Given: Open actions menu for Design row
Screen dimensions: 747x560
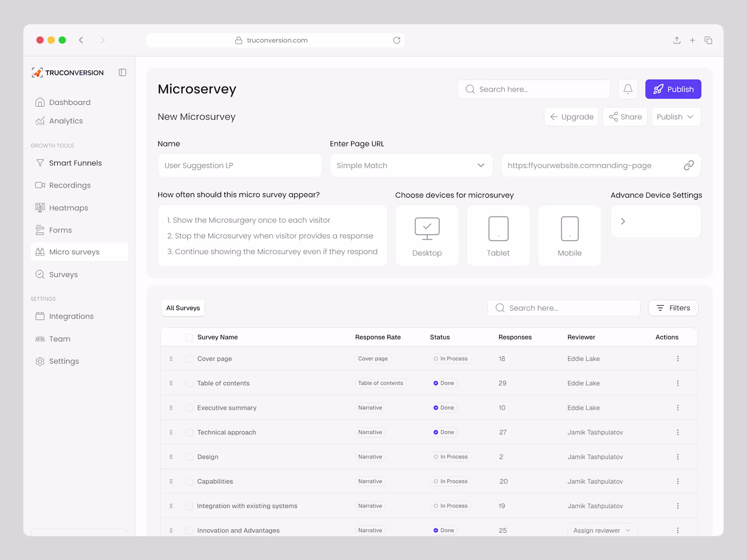Looking at the screenshot, I should (x=678, y=457).
